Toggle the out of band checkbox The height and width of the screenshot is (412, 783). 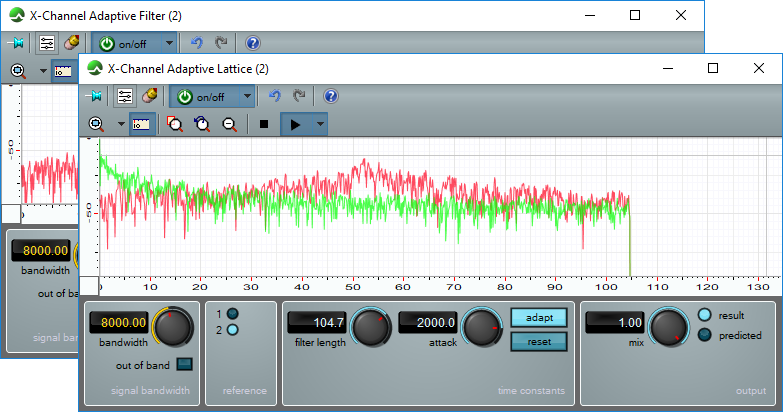pos(185,365)
